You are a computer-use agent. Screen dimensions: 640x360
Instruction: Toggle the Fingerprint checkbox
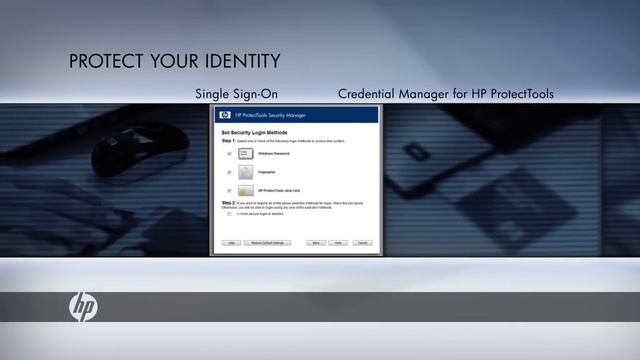[x=229, y=172]
